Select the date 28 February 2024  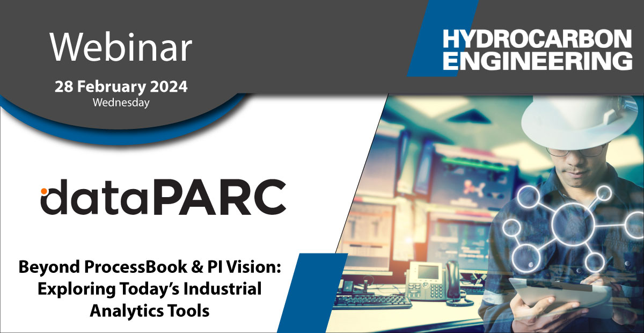tap(121, 87)
